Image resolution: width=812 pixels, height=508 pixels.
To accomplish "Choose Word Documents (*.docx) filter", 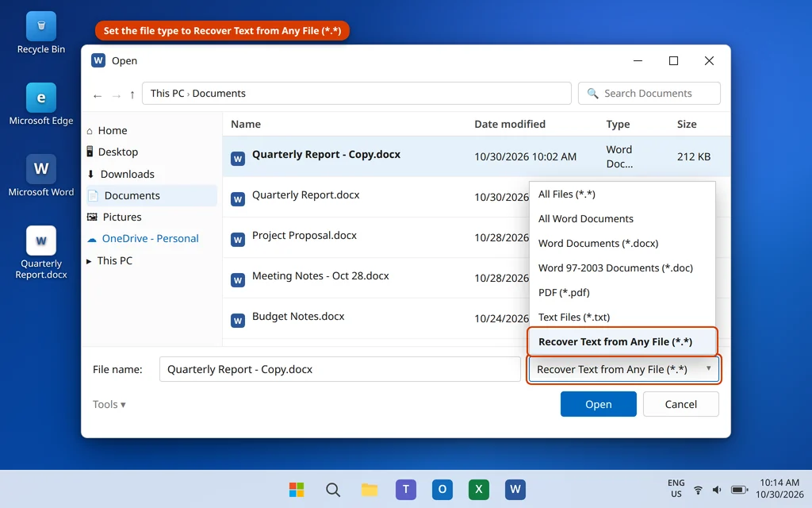I will pos(622,244).
